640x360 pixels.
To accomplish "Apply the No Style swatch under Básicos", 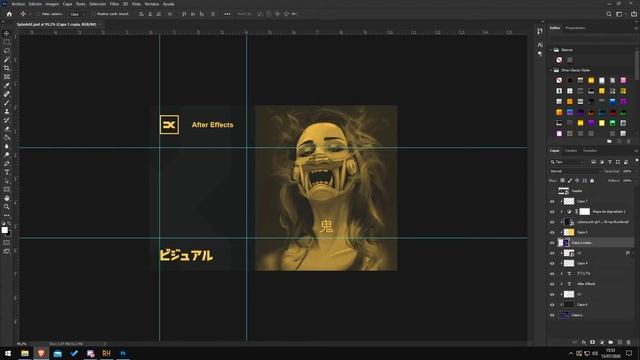I will (x=559, y=60).
